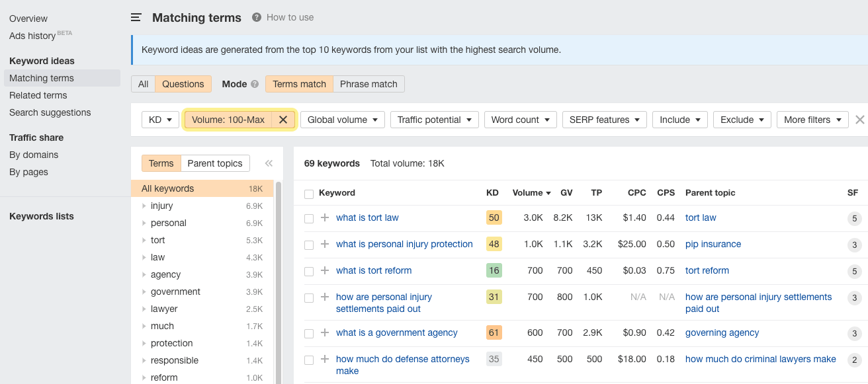The image size is (868, 384).
Task: Open the Word count dropdown
Action: click(x=520, y=120)
